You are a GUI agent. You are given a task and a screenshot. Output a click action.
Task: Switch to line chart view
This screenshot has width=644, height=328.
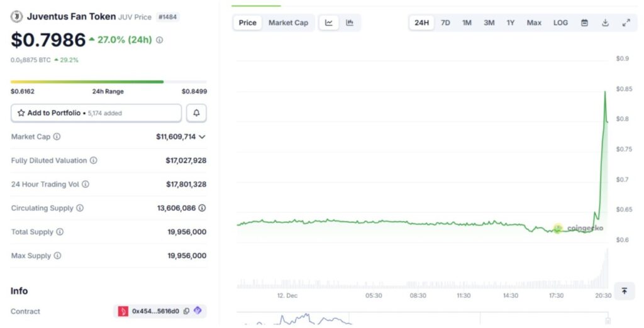coord(329,23)
